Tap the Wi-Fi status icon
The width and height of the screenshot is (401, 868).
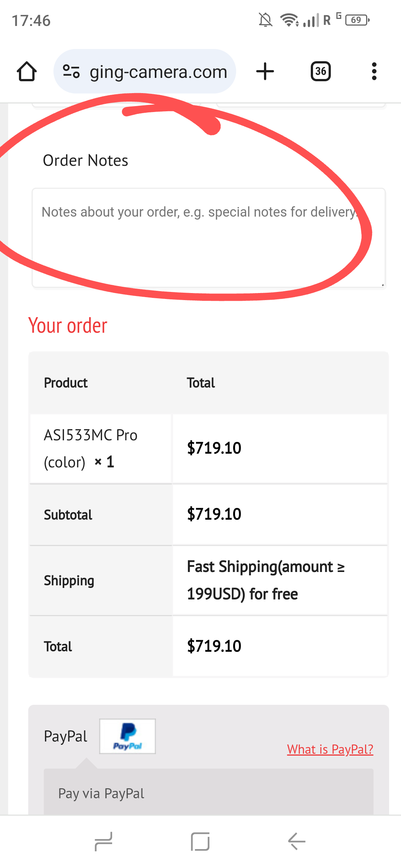(x=289, y=20)
